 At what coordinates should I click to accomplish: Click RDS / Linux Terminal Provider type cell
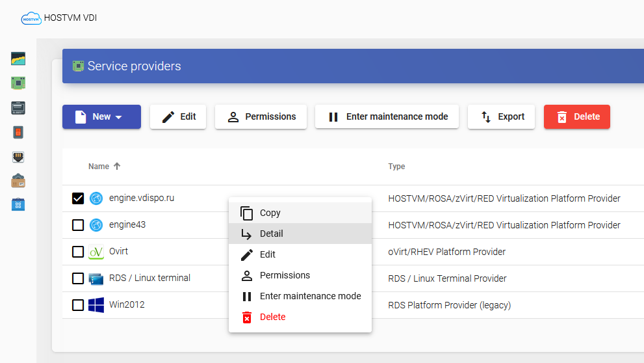point(447,278)
